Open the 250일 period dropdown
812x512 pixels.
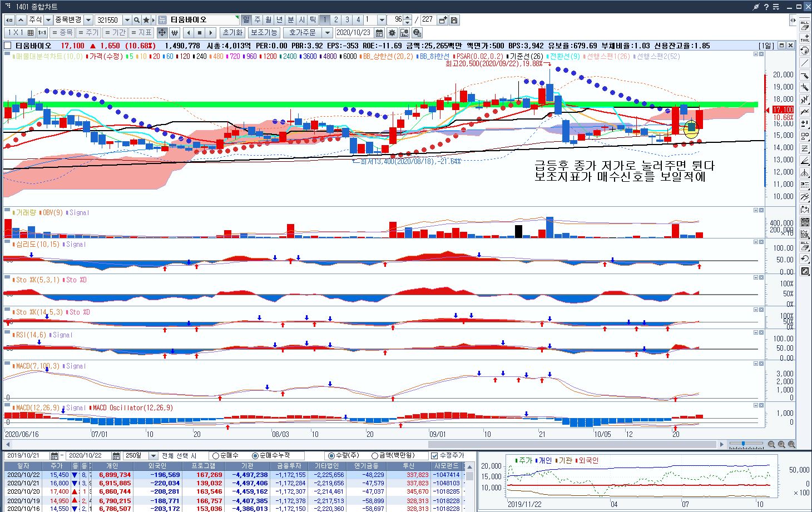click(x=153, y=456)
